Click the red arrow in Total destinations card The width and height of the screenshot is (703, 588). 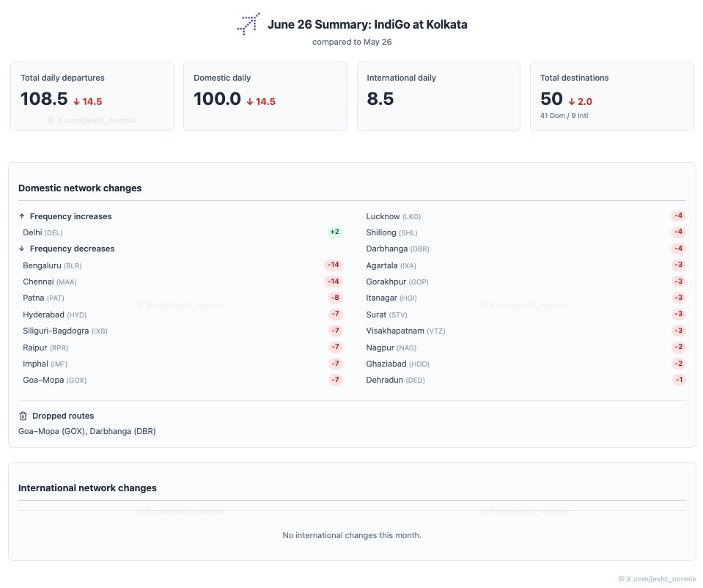(x=572, y=102)
